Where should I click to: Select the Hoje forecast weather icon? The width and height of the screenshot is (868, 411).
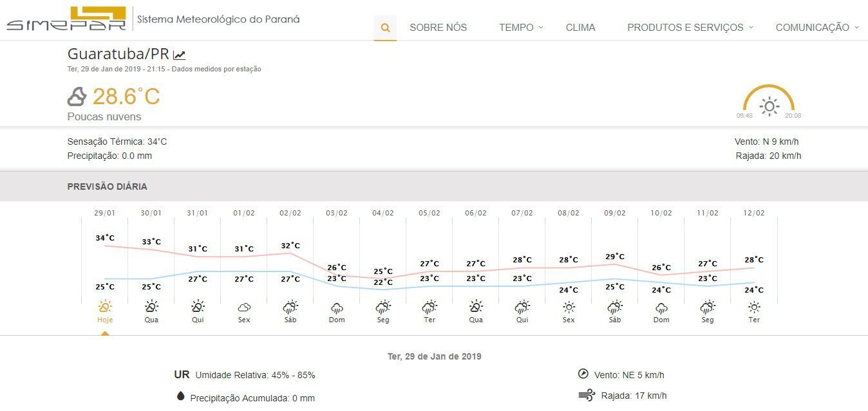point(105,307)
